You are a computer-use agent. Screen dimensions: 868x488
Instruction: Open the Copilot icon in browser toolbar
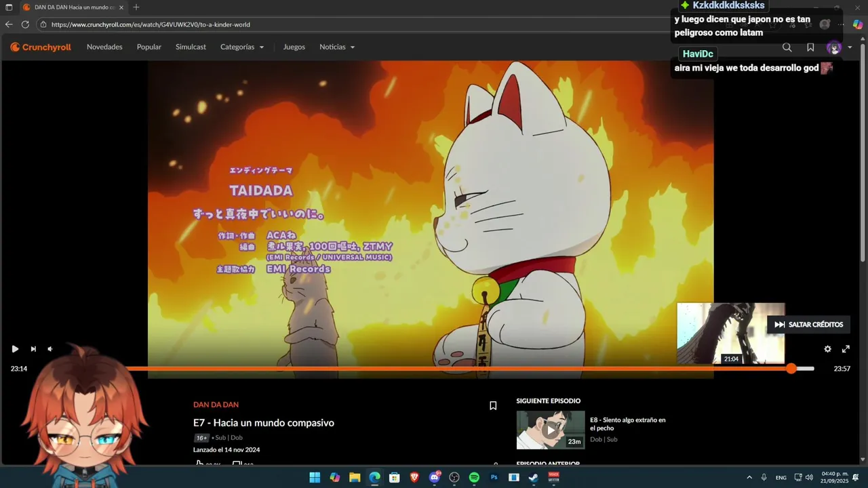(x=858, y=24)
